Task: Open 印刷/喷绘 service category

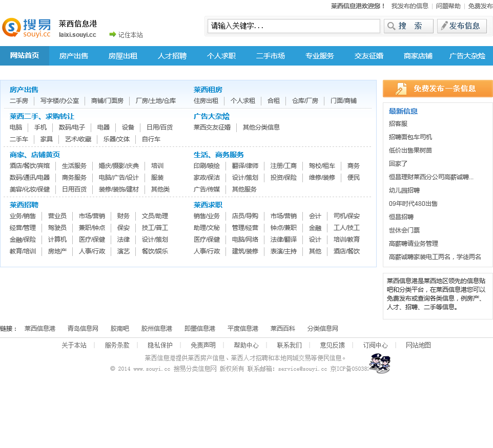Action: [x=207, y=165]
